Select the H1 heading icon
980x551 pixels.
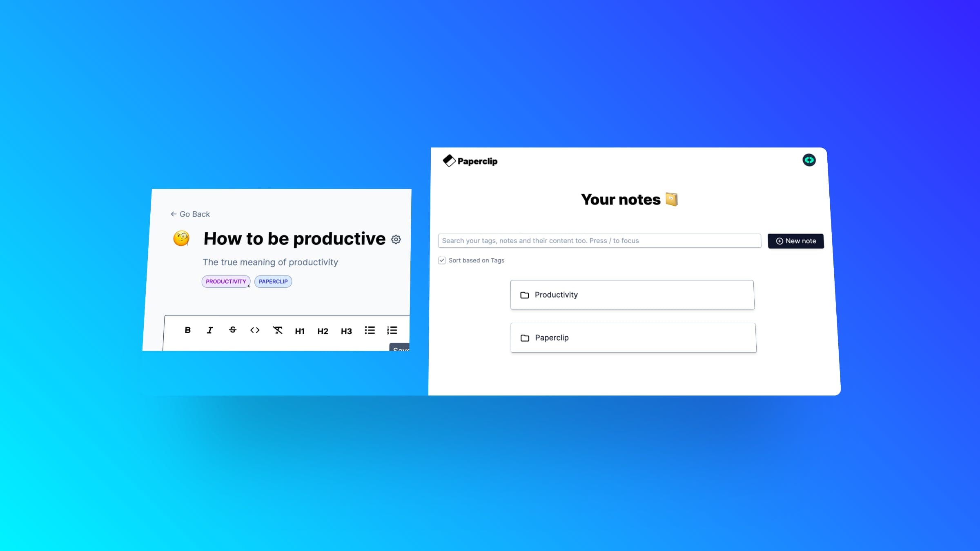300,331
